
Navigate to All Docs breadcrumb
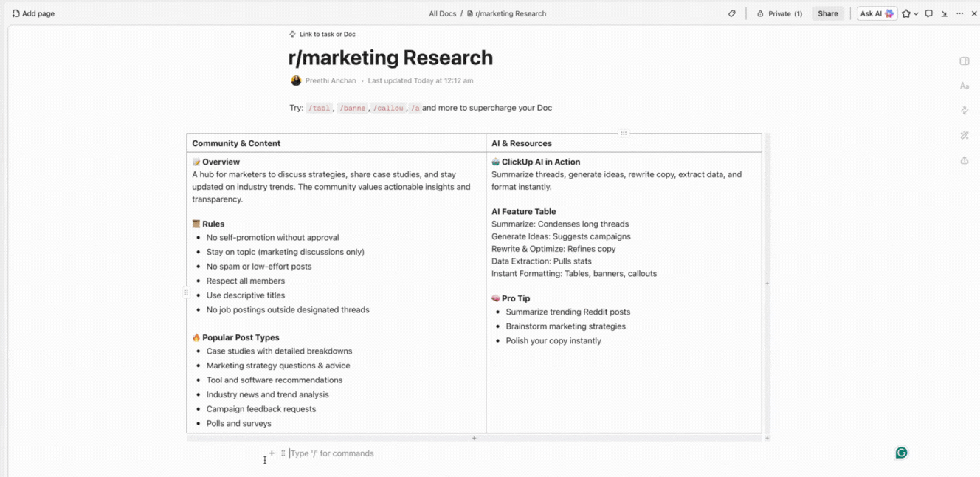point(443,13)
